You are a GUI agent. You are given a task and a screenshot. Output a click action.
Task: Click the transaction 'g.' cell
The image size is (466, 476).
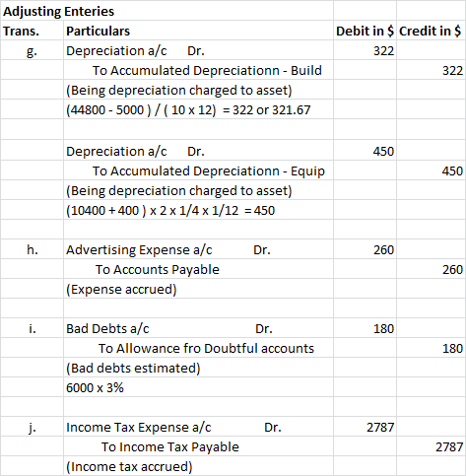point(32,50)
